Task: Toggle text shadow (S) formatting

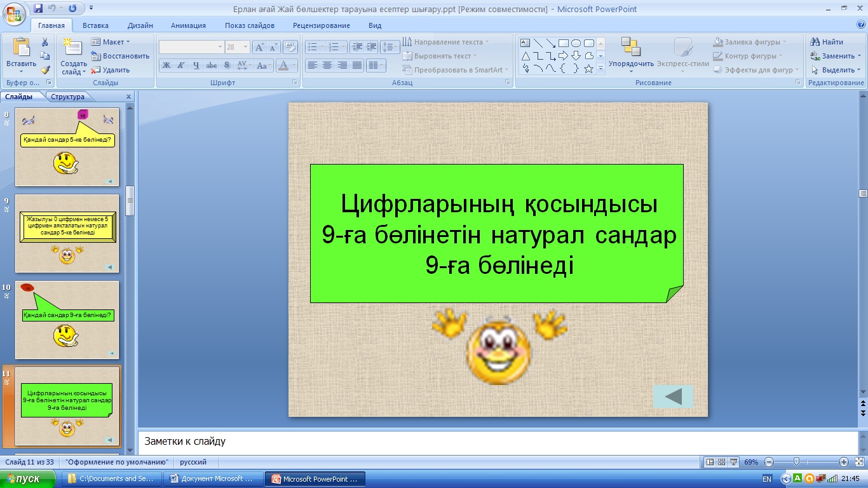Action: click(226, 65)
